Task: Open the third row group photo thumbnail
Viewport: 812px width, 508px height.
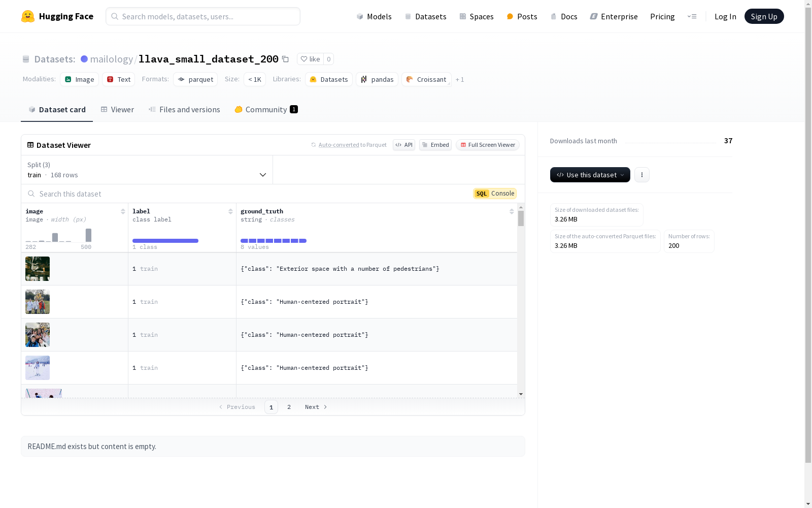Action: pos(38,335)
